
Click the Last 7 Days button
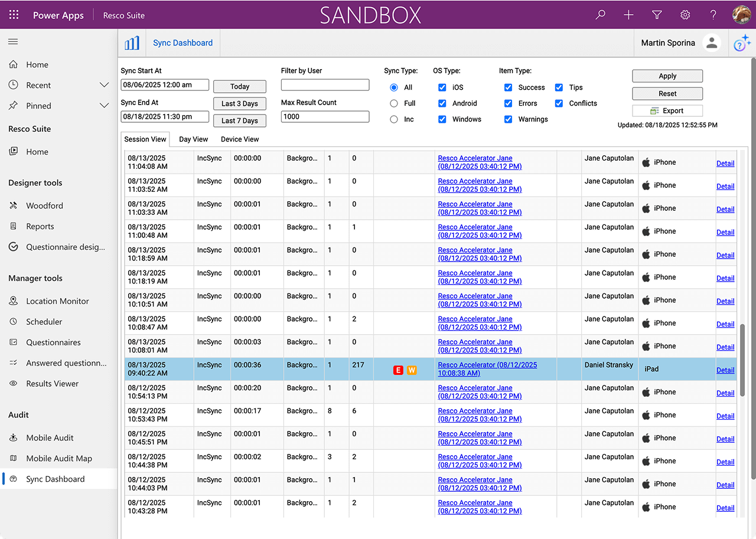tap(239, 120)
